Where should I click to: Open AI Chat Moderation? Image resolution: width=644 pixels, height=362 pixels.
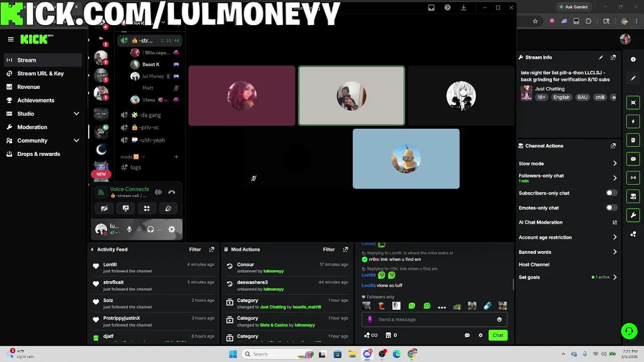click(x=568, y=222)
